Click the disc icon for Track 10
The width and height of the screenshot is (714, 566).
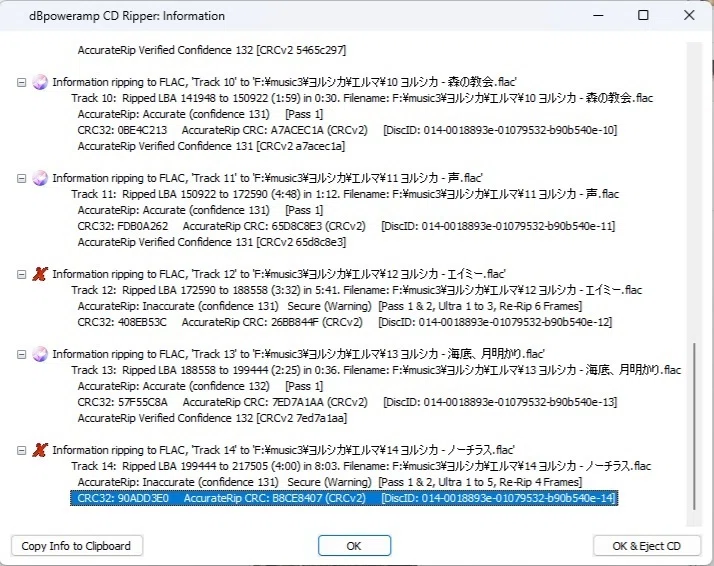click(x=40, y=82)
